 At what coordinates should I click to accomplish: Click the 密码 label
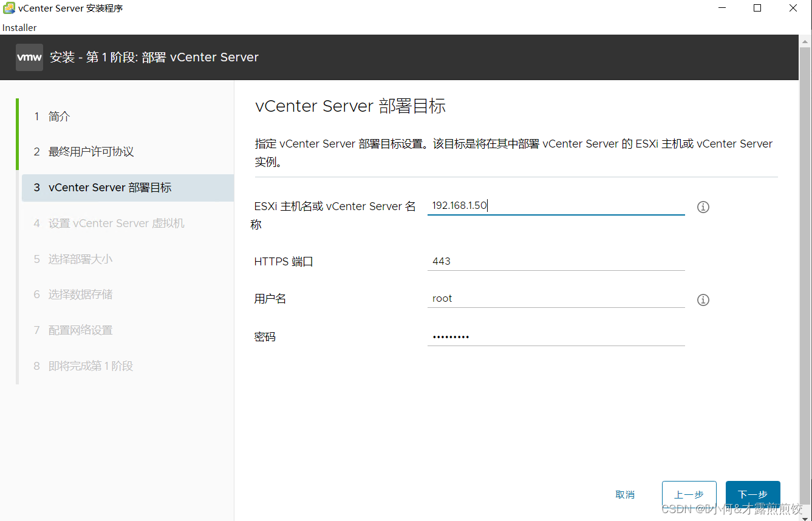pyautogui.click(x=265, y=336)
